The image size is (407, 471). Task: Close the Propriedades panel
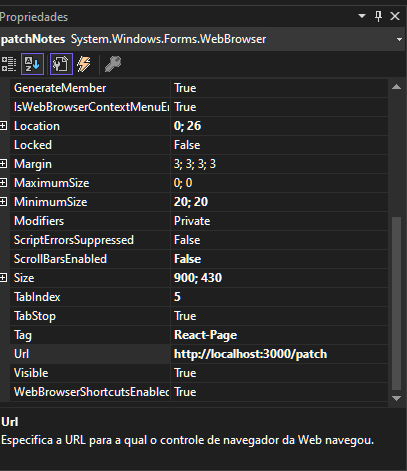coord(395,16)
